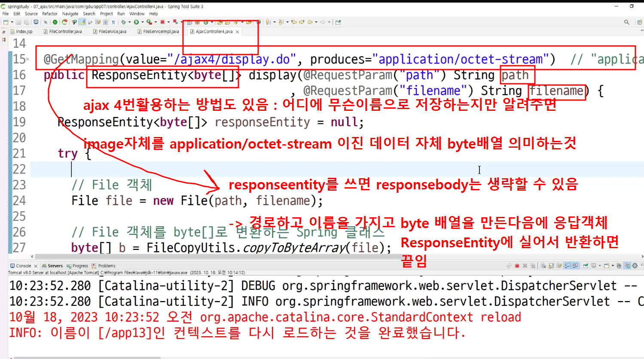The height and width of the screenshot is (359, 644).
Task: Click the Pin Console icon
Action: (x=585, y=266)
